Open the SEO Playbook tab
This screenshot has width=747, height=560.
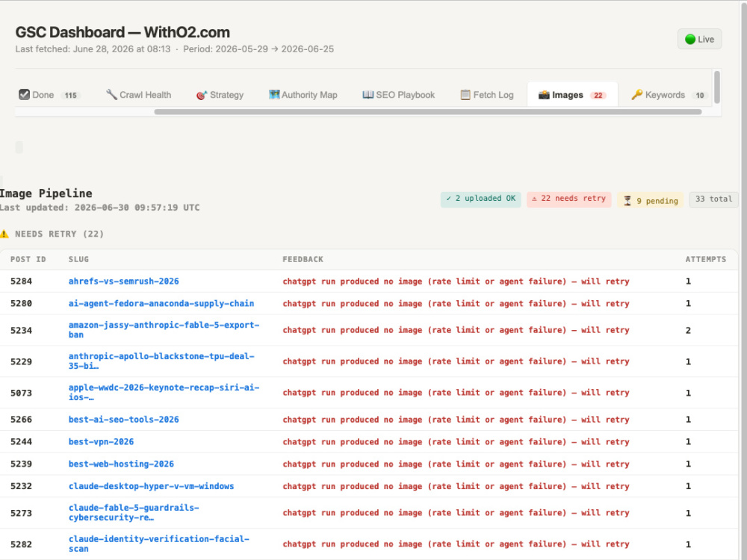click(399, 95)
